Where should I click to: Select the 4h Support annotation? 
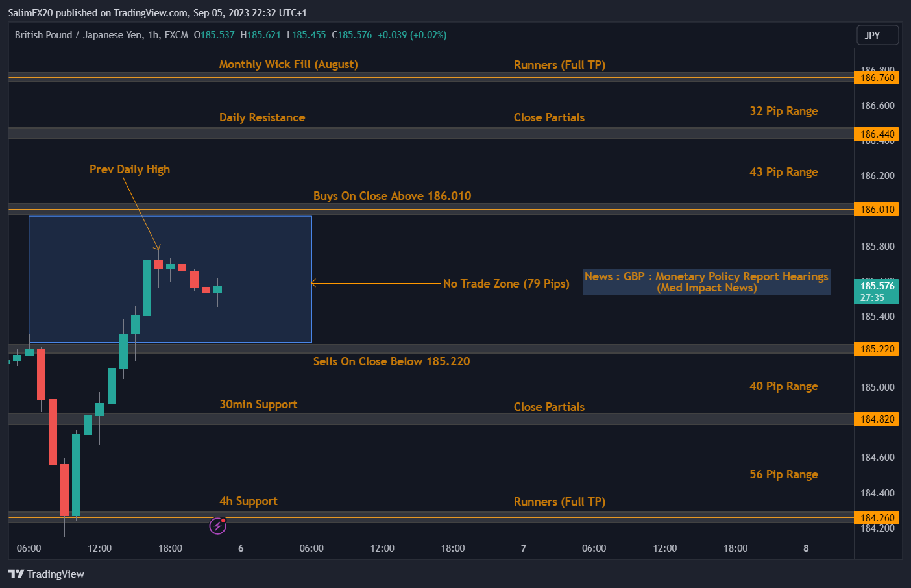point(249,501)
